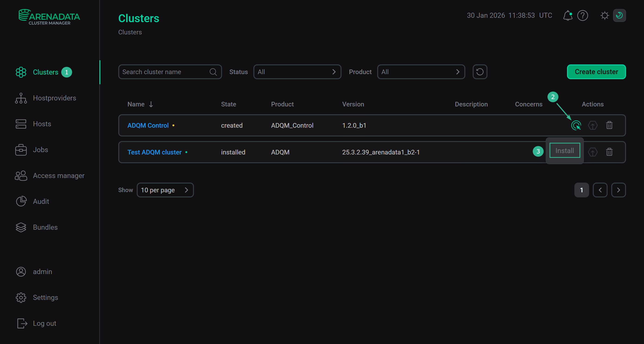
Task: Open the Status filter dropdown
Action: click(297, 72)
